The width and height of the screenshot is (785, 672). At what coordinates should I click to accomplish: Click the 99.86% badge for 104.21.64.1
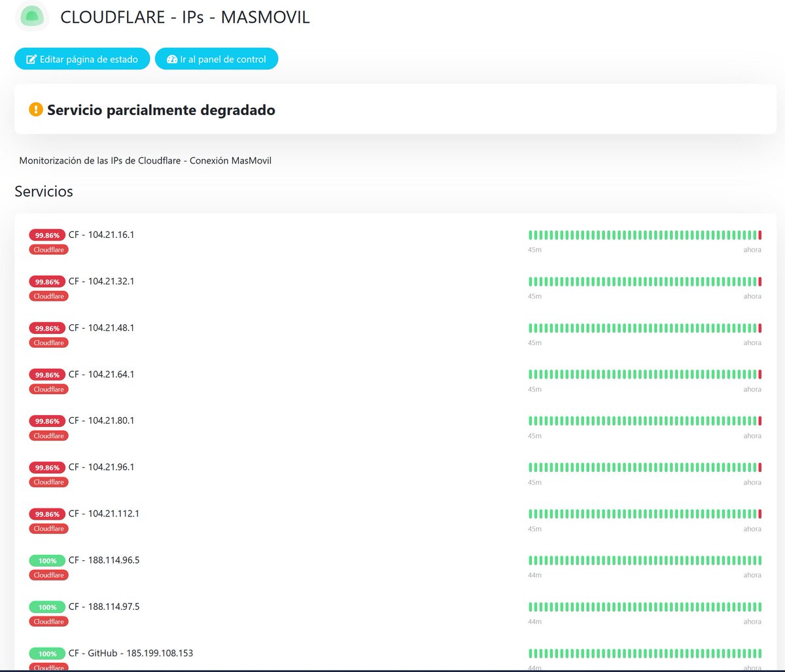tap(47, 375)
